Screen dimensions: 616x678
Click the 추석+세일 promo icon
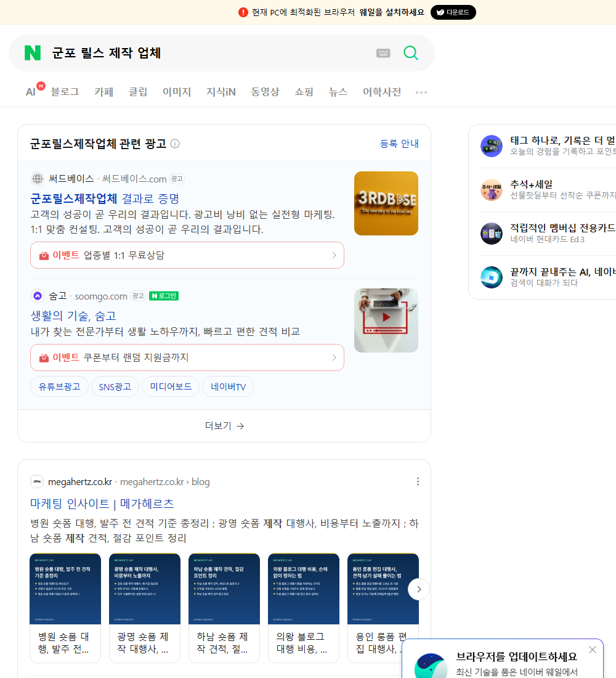tap(492, 190)
